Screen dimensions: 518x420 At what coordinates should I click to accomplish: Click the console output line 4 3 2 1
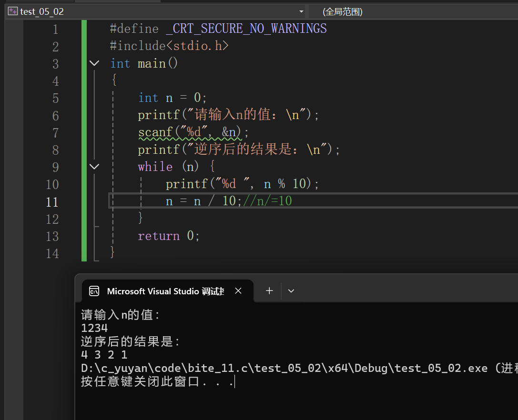click(x=104, y=355)
